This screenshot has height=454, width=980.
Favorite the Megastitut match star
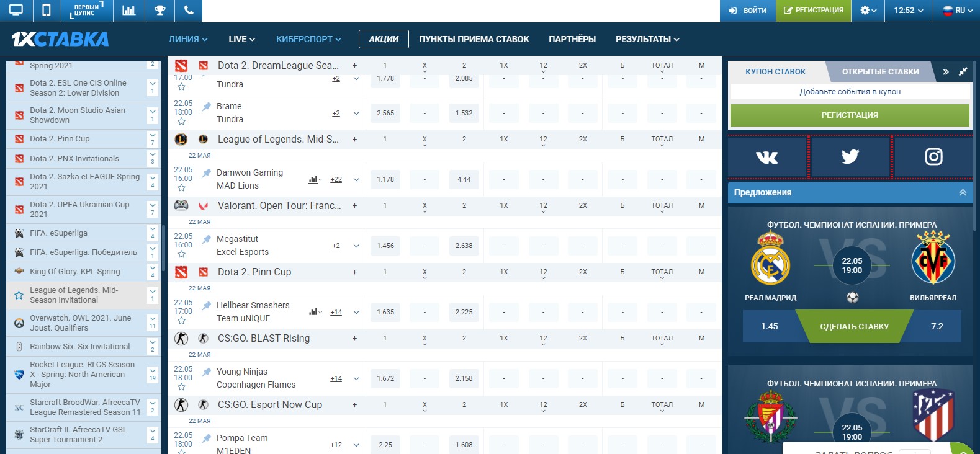[182, 254]
